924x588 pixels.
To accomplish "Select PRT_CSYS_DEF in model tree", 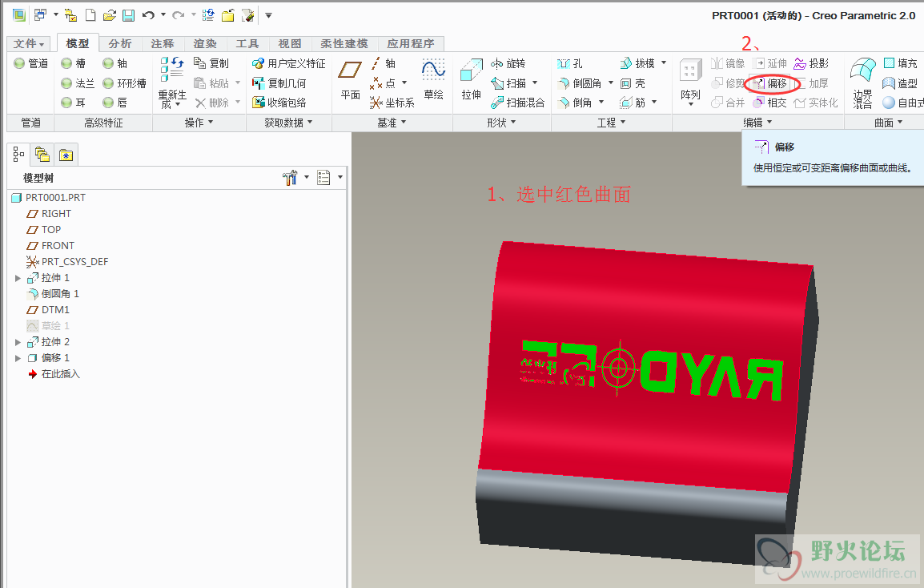I will tap(68, 261).
